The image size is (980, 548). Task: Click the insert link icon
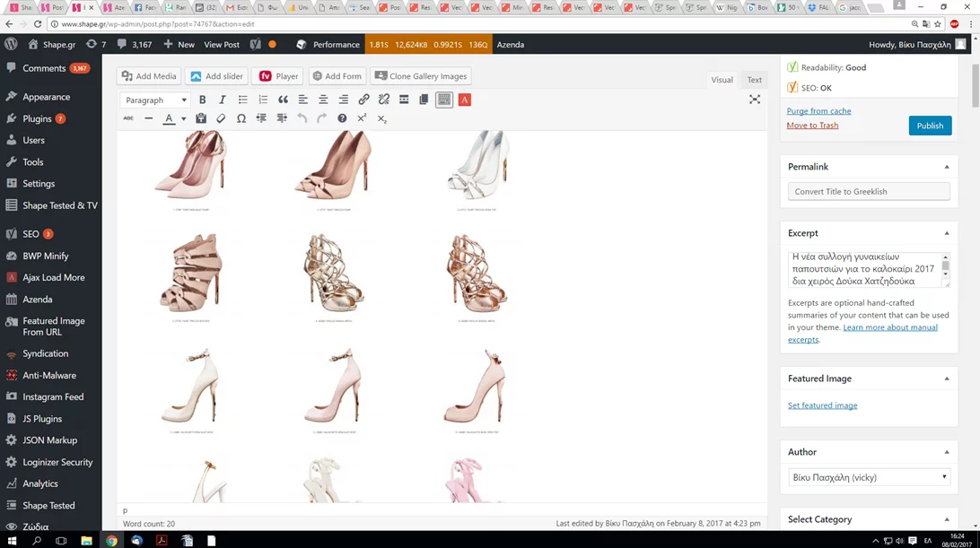point(363,100)
